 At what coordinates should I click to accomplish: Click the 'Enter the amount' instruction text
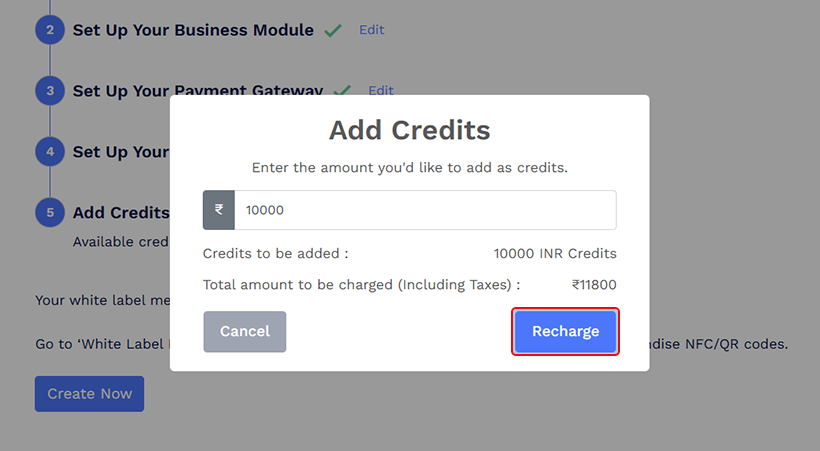(409, 168)
